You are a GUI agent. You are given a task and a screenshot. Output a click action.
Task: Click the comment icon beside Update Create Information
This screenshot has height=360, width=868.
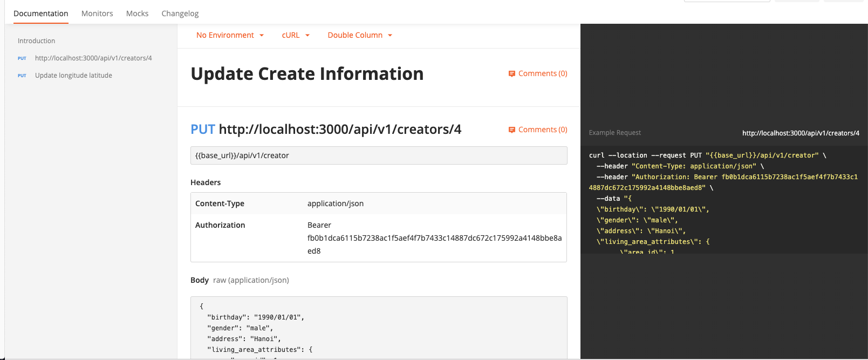512,74
